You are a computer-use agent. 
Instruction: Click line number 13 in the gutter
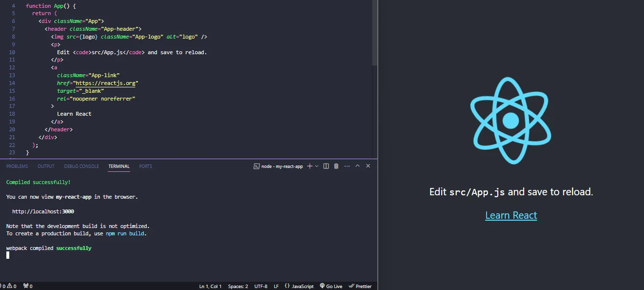[x=12, y=75]
